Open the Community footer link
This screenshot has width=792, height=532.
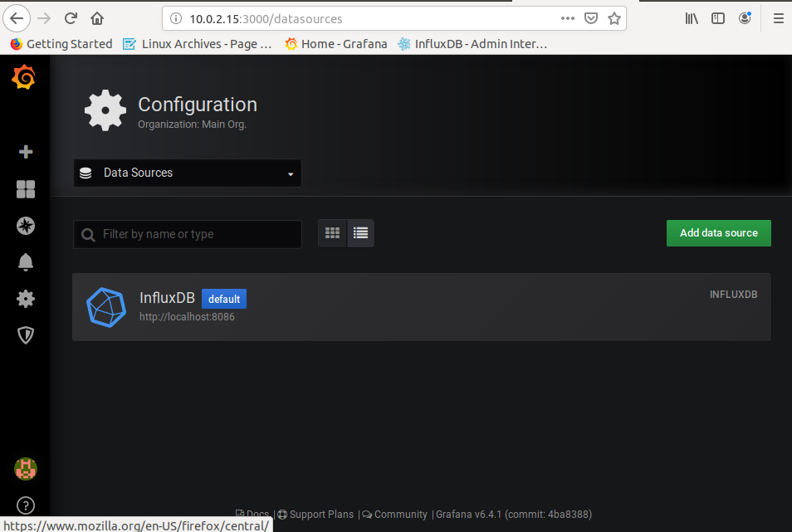click(x=395, y=515)
